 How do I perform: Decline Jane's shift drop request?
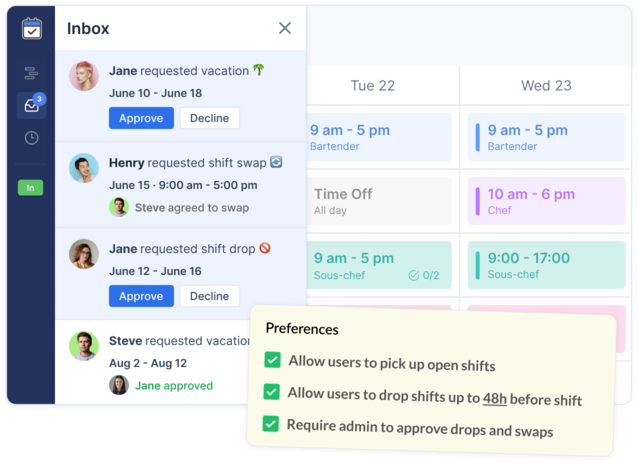(209, 296)
